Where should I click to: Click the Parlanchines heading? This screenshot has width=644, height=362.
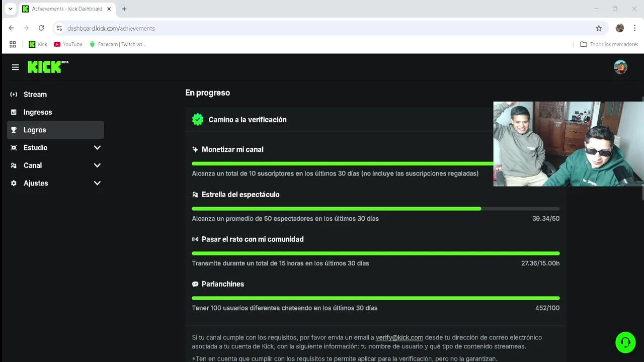point(223,284)
